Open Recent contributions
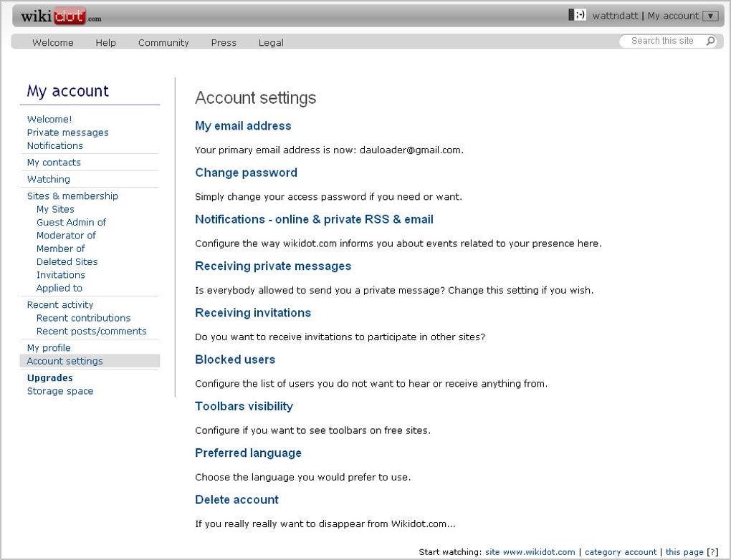 point(83,318)
